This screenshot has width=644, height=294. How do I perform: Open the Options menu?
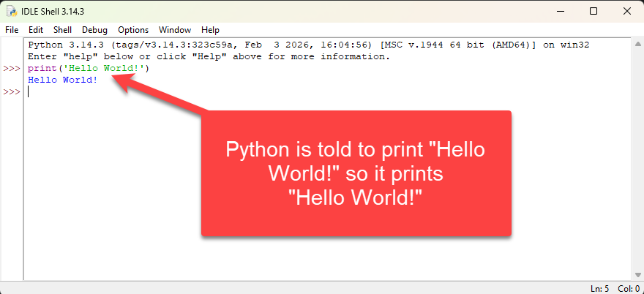coord(133,30)
